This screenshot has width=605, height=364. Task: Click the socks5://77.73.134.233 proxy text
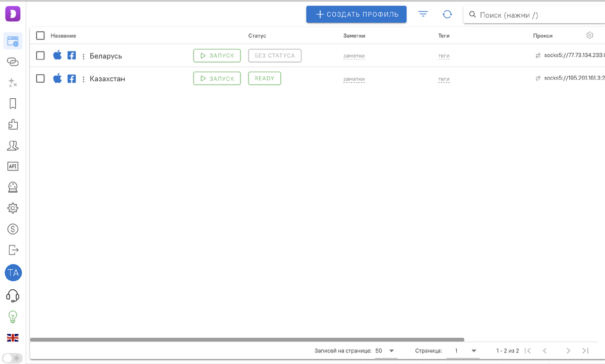pos(574,55)
